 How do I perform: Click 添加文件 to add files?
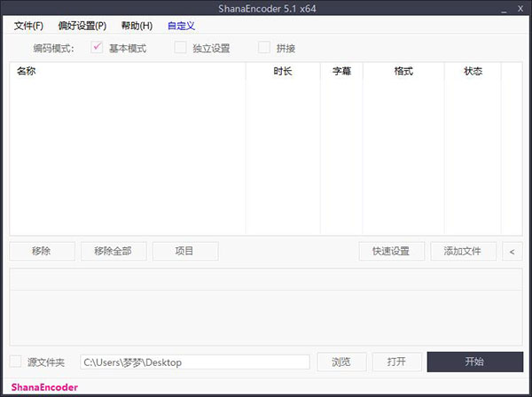[463, 251]
